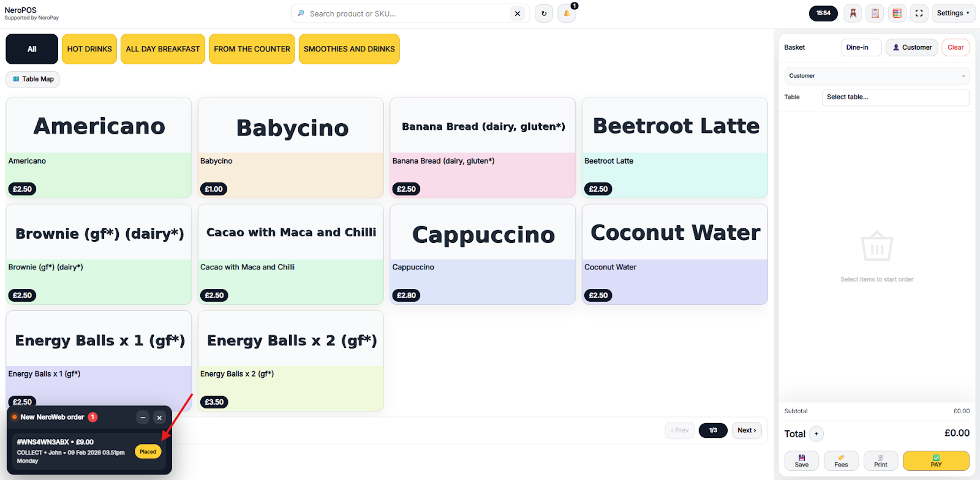
Task: Add Cappuccino to the basket
Action: [483, 254]
